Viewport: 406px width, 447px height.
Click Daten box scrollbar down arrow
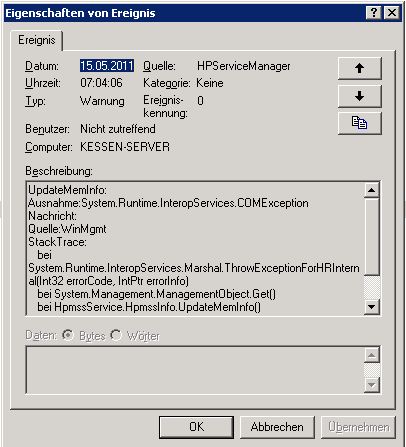click(371, 385)
